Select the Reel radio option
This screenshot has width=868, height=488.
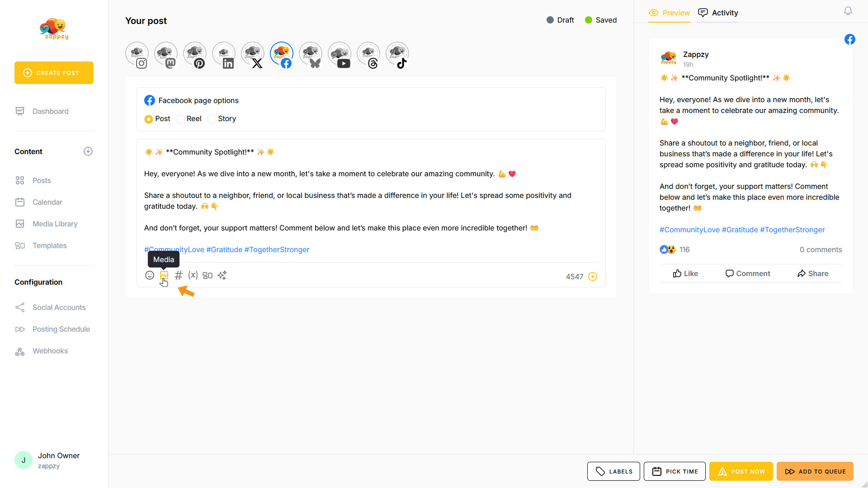(x=180, y=119)
